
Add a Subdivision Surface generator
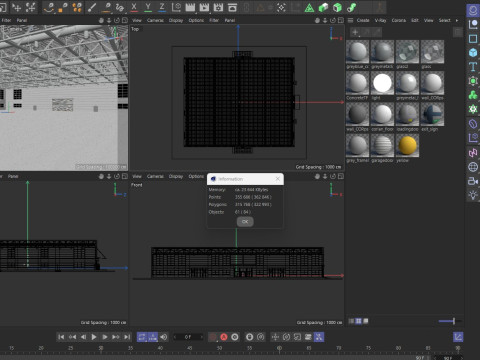(x=473, y=81)
